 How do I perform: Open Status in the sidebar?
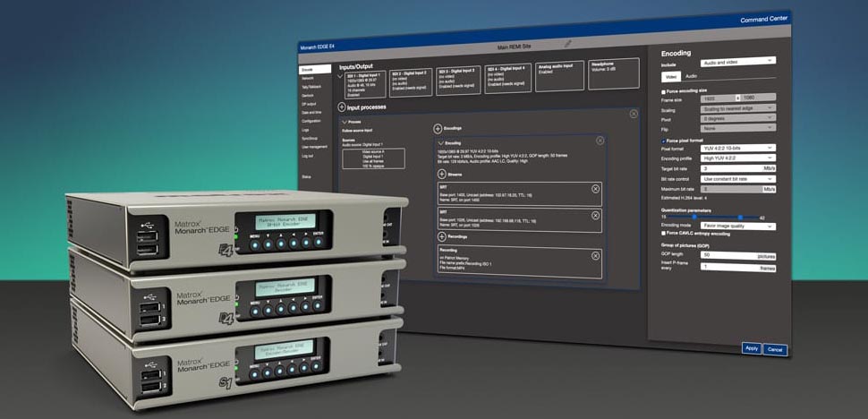[306, 176]
